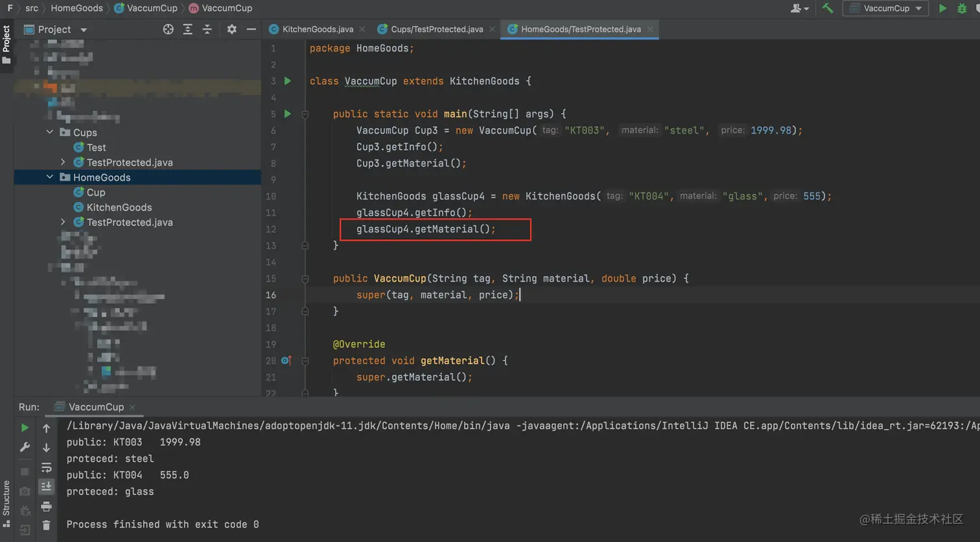Collapse the HomeGoods folder
980x542 pixels.
click(x=50, y=177)
